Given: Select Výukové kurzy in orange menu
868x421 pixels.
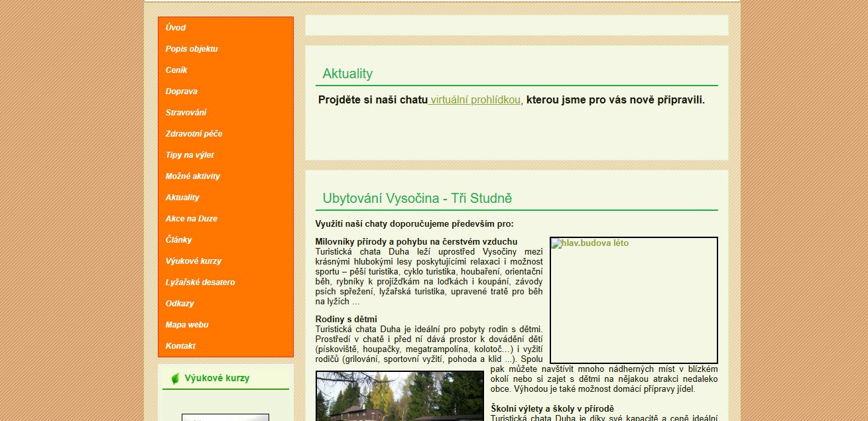Looking at the screenshot, I should [x=194, y=261].
